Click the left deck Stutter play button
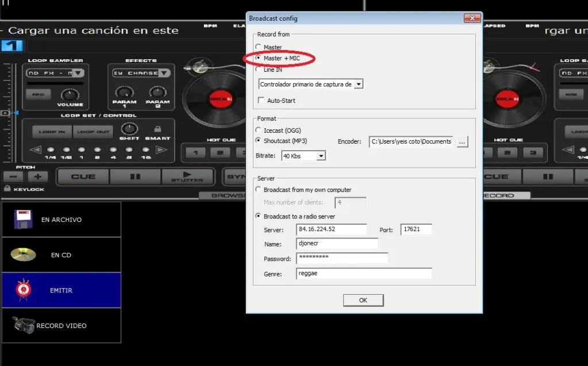 [x=187, y=176]
